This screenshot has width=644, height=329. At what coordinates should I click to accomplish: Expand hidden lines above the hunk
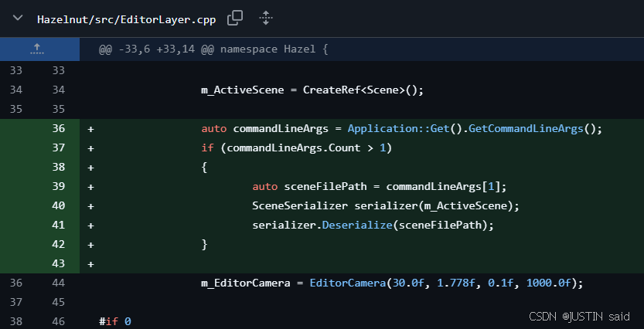click(37, 49)
